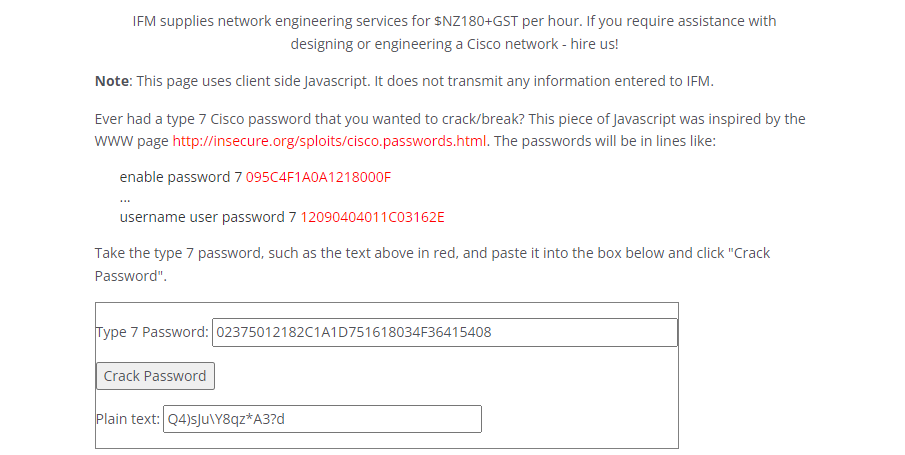The image size is (905, 455).
Task: Click the "enable password 7" example text
Action: click(x=180, y=177)
